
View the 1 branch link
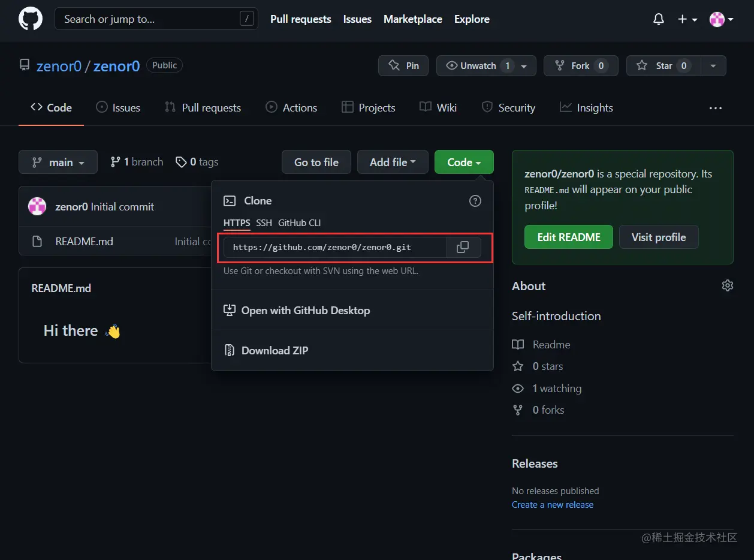click(137, 162)
